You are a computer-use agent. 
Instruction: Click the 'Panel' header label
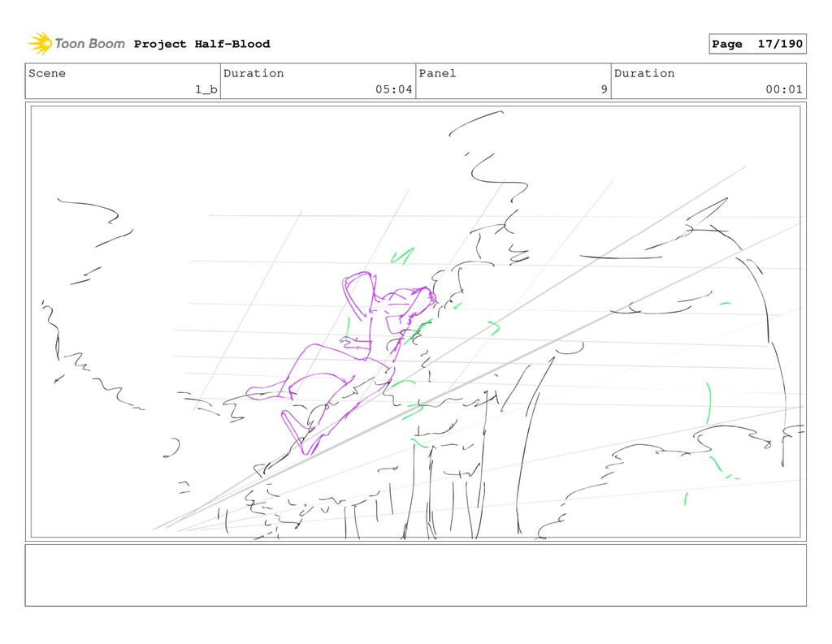pos(437,73)
